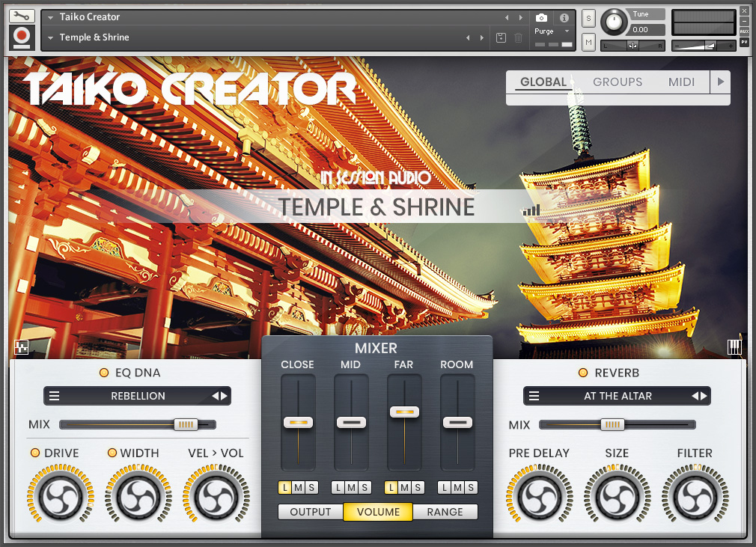Image resolution: width=756 pixels, height=547 pixels.
Task: Click the DRIVE knob
Action: click(61, 498)
